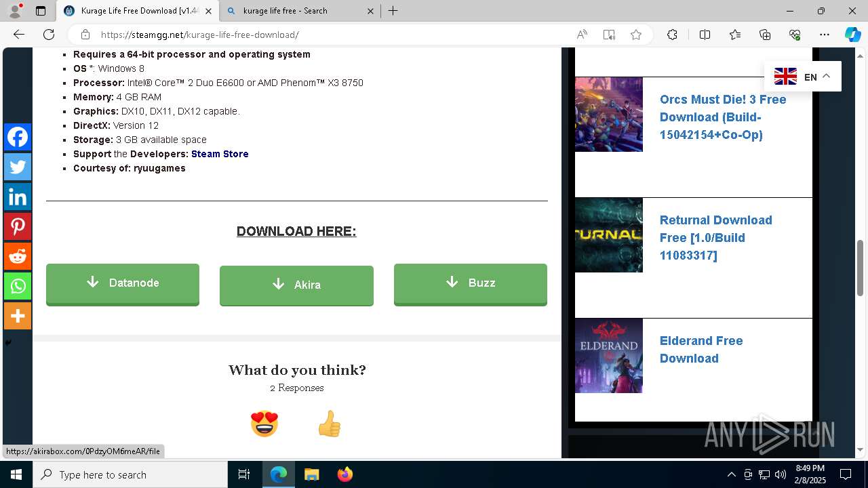
Task: React with heart-eyes emoji
Action: 264,424
